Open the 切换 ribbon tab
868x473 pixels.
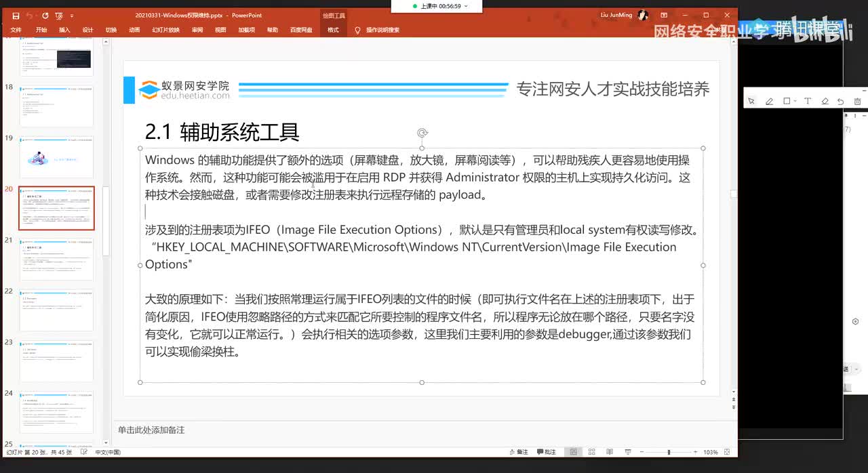click(x=111, y=30)
